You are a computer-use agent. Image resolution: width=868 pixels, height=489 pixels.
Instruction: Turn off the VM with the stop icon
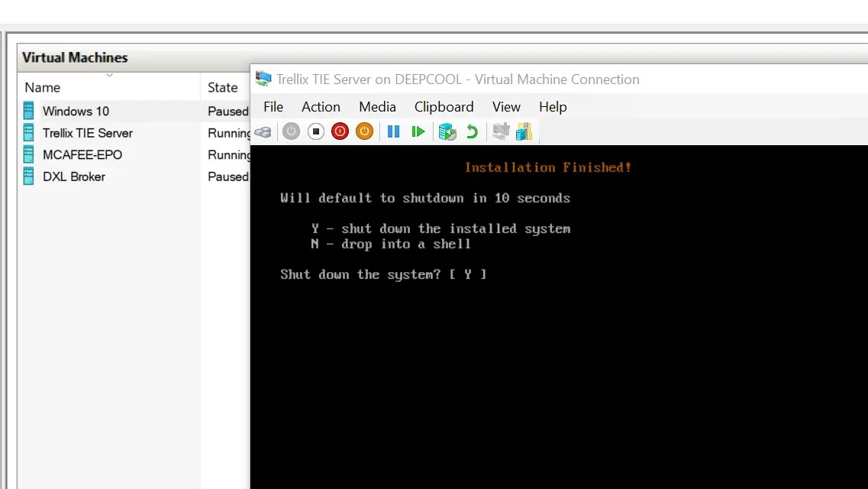tap(316, 131)
